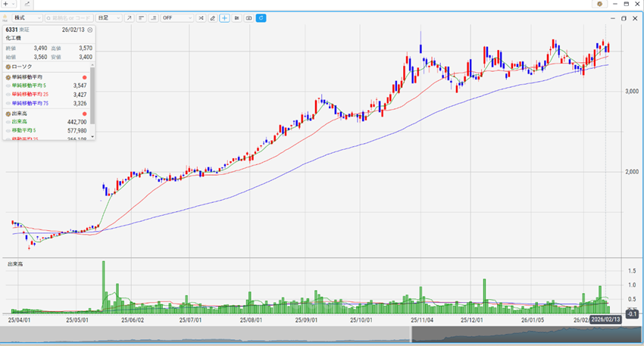
Task: Select the pencil drawing tool
Action: pyautogui.click(x=212, y=17)
